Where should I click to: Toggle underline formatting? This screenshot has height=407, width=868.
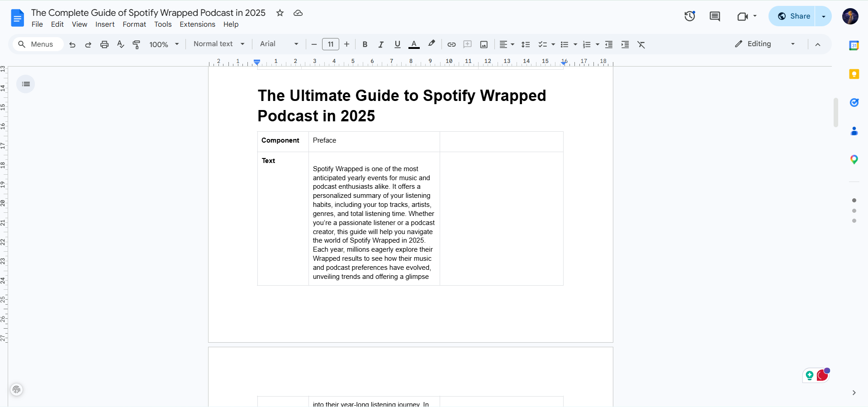(x=397, y=44)
